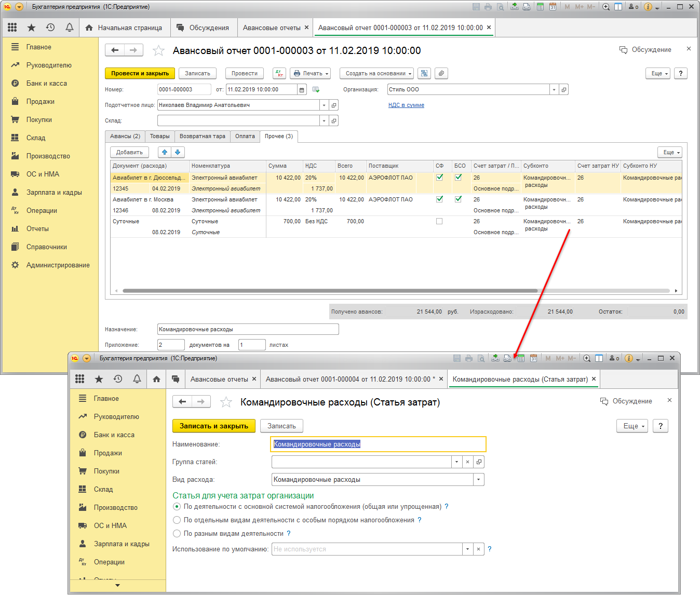Open Группа статей dropdown arrow
Viewport: 700px width, 595px height.
point(456,462)
